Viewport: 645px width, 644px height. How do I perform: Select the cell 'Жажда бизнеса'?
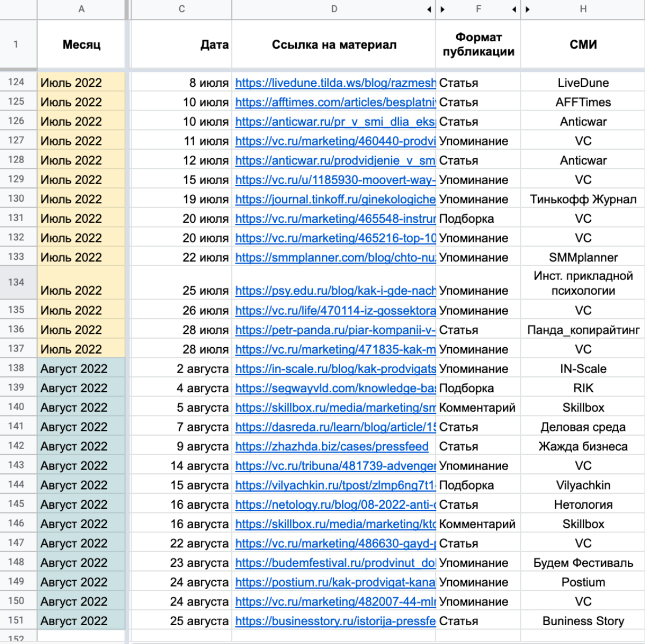[583, 447]
